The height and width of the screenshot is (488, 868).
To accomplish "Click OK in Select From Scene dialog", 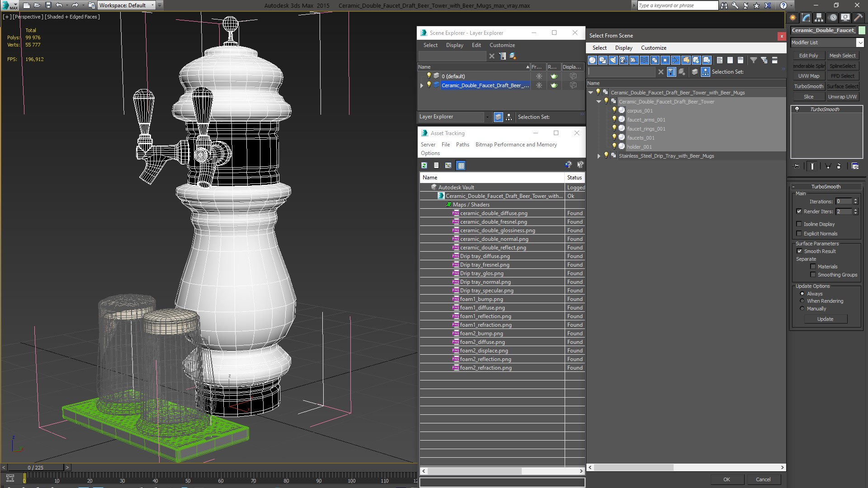I will tap(726, 479).
